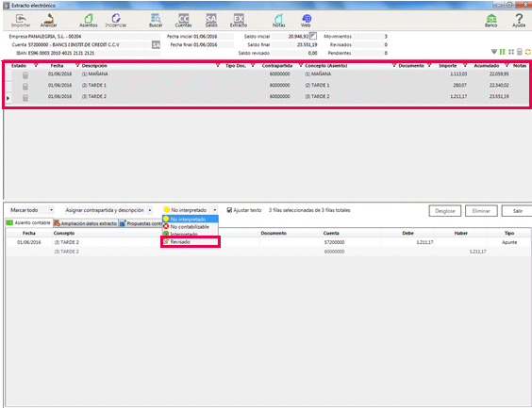Open the Web globe icon

(x=306, y=21)
